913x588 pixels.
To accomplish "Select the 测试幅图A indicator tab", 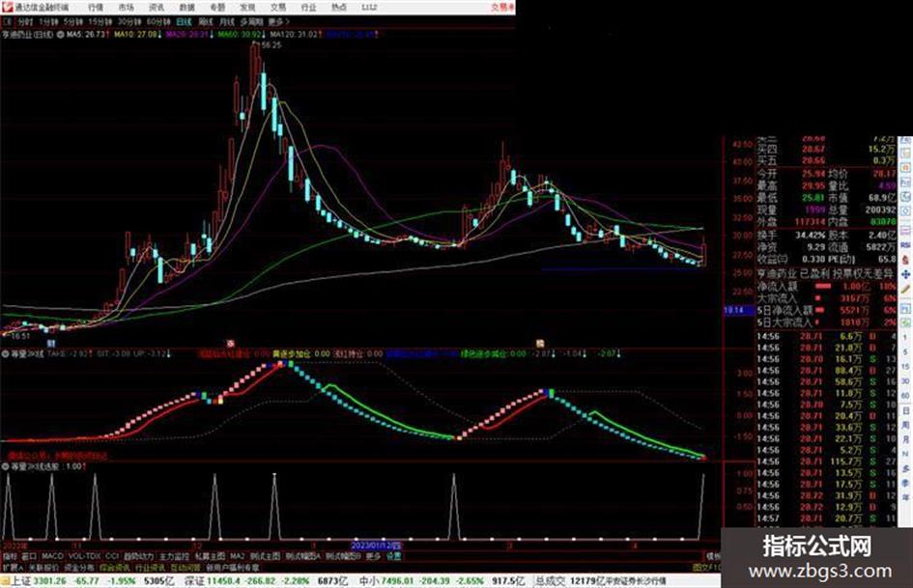I will 302,556.
